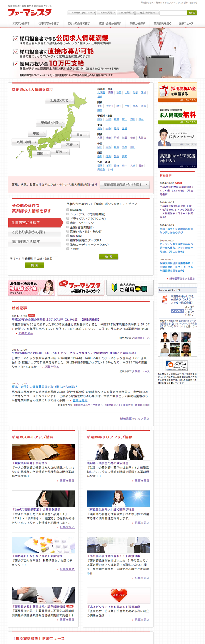Click the 検索 button below the job checkboxes
Viewport: 205px width, 644px height.
pyautogui.click(x=109, y=257)
